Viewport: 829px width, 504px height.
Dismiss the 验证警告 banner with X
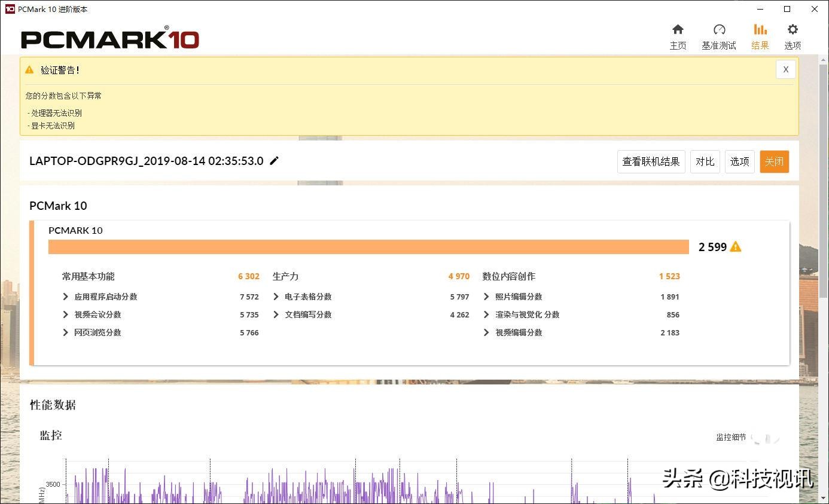[x=786, y=69]
